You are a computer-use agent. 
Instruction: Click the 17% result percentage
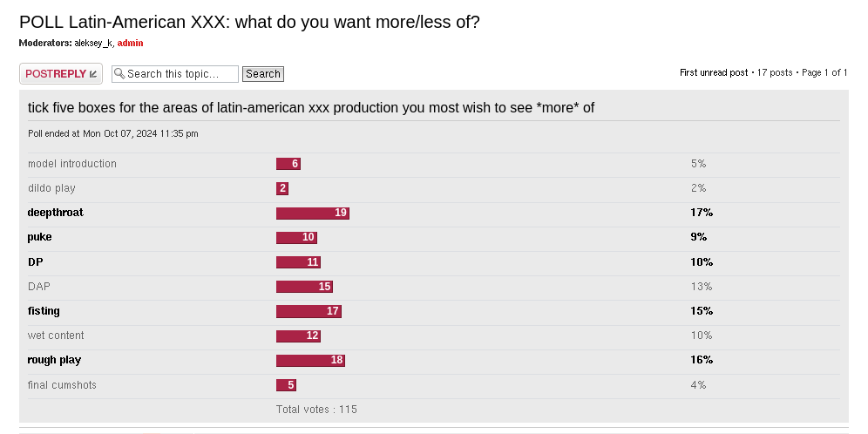[x=702, y=213]
